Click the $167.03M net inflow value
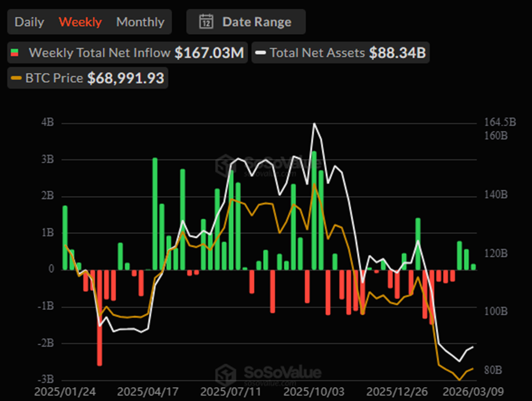Viewport: 532px width, 401px height. [x=210, y=53]
